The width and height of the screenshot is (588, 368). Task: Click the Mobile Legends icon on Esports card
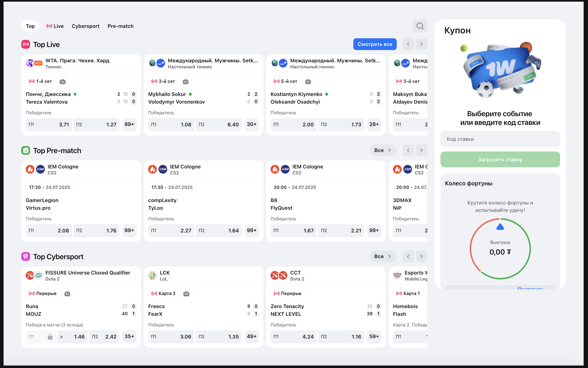point(397,275)
